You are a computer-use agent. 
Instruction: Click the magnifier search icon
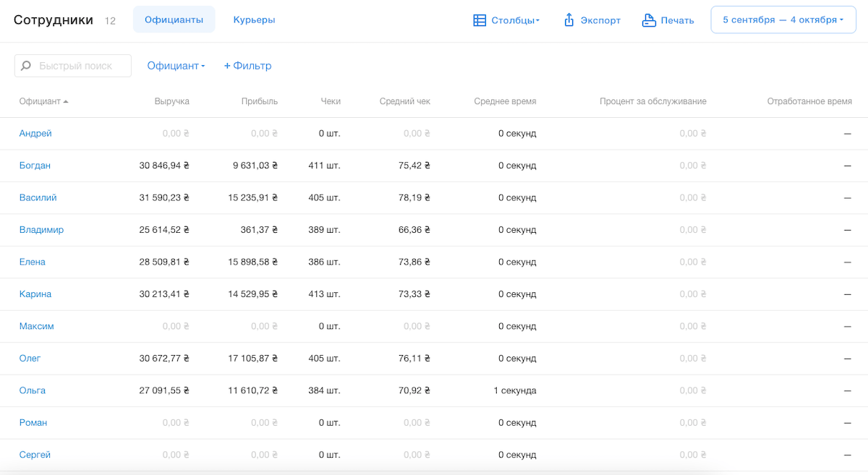coord(26,66)
